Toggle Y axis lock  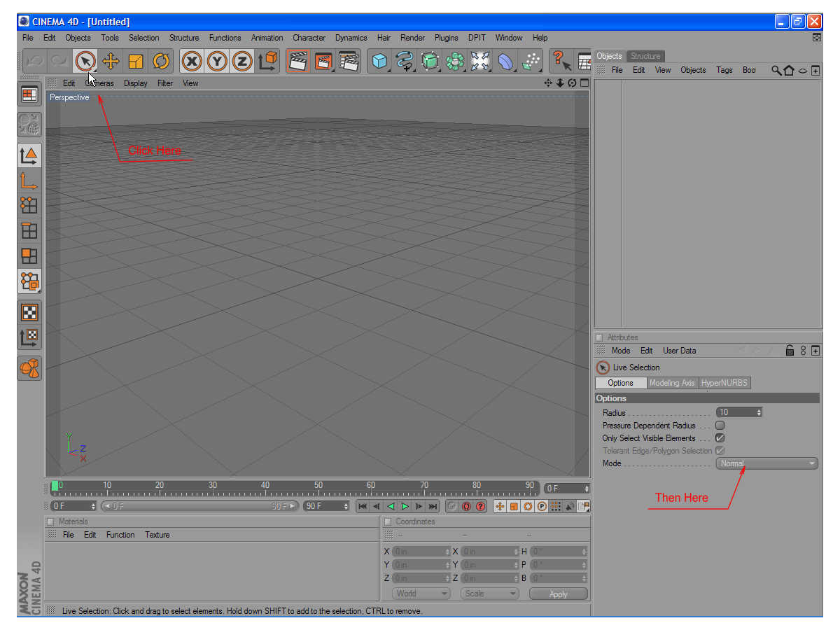coord(217,62)
